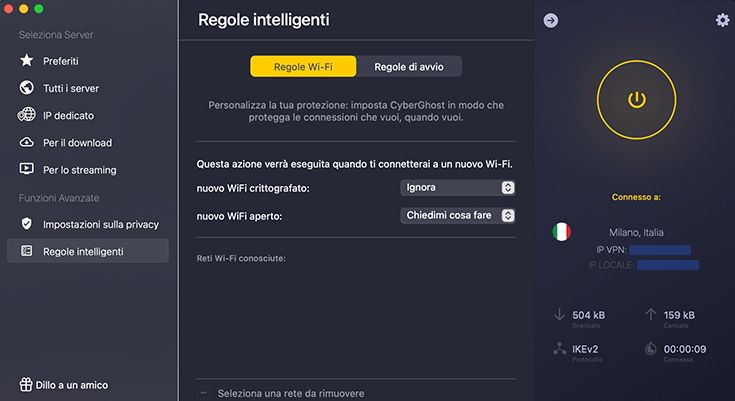Open nuovo WiFi aperto dropdown
This screenshot has height=401, width=735.
pos(458,215)
